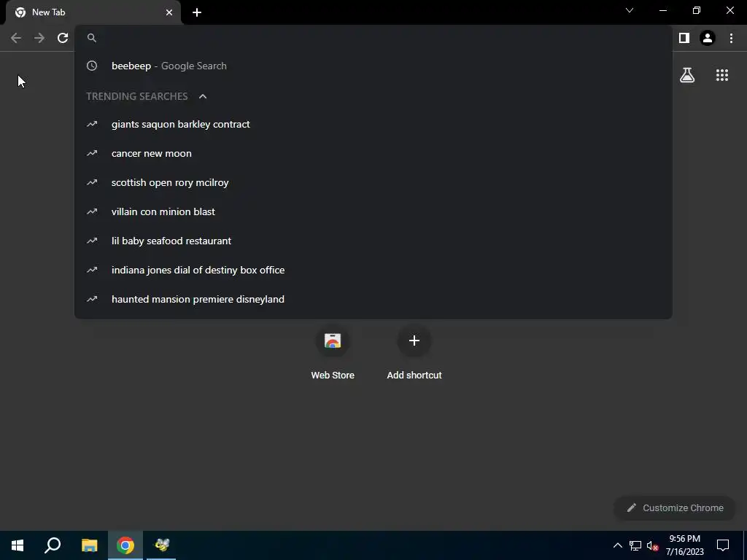Image resolution: width=747 pixels, height=560 pixels.
Task: Select 'haunted mansion premiere disneyland' suggestion
Action: pos(373,299)
